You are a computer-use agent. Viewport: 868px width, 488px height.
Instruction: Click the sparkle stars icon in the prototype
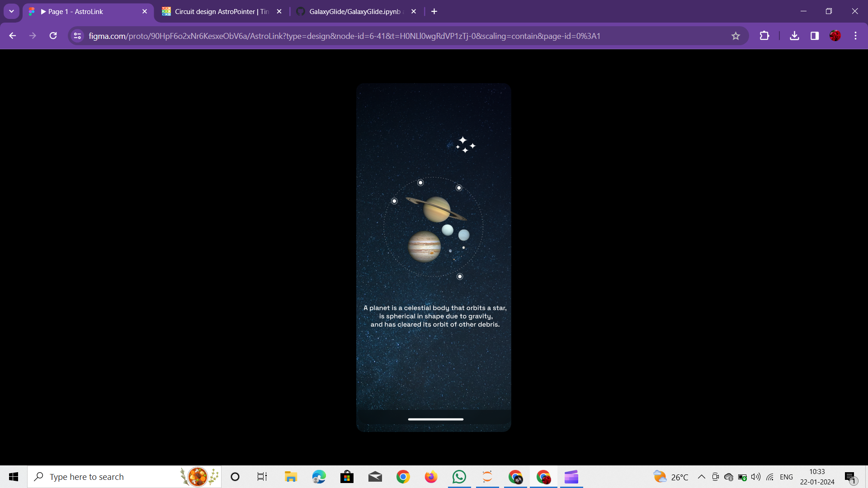465,145
